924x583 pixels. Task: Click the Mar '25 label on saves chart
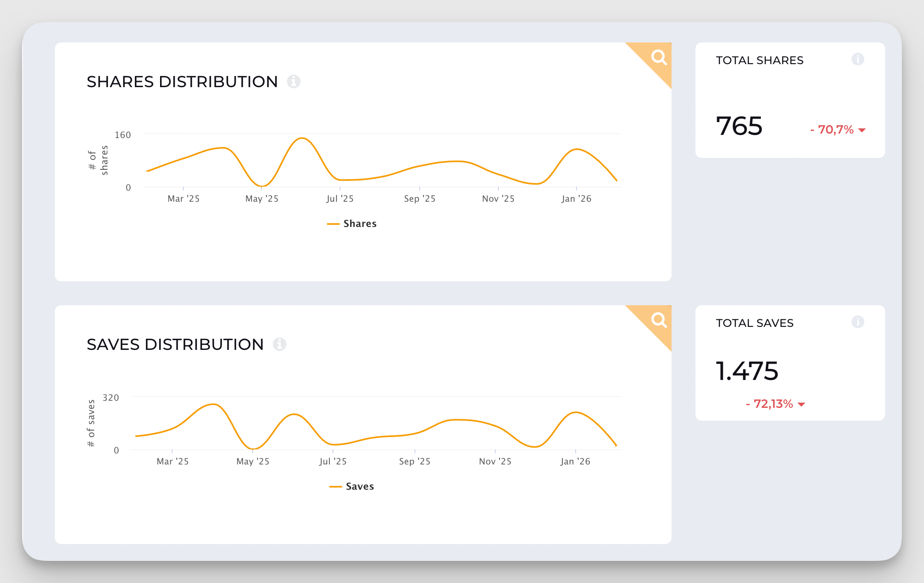click(172, 461)
